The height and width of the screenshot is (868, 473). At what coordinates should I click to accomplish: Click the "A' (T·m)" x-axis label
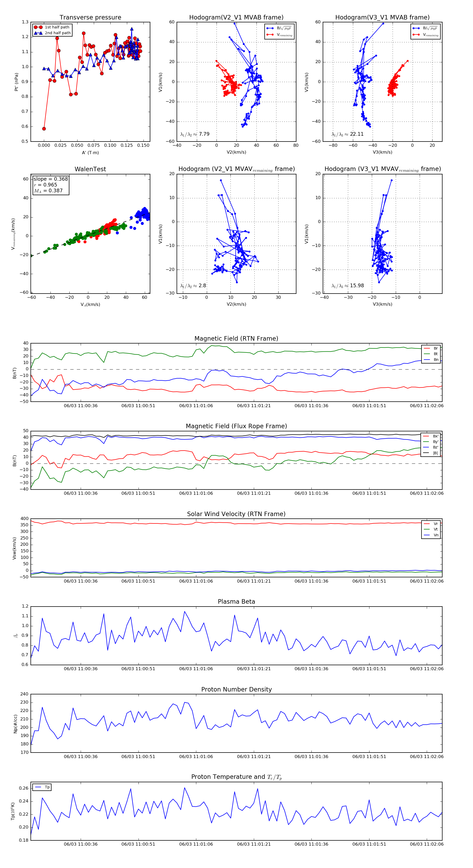coord(90,153)
